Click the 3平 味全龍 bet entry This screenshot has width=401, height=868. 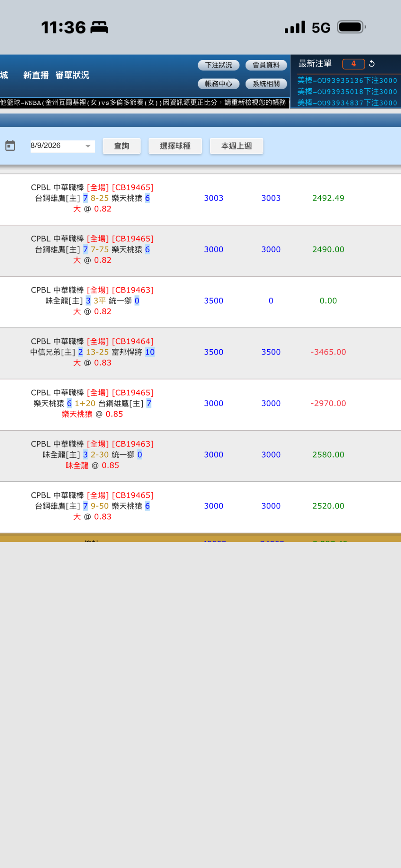[x=92, y=301]
